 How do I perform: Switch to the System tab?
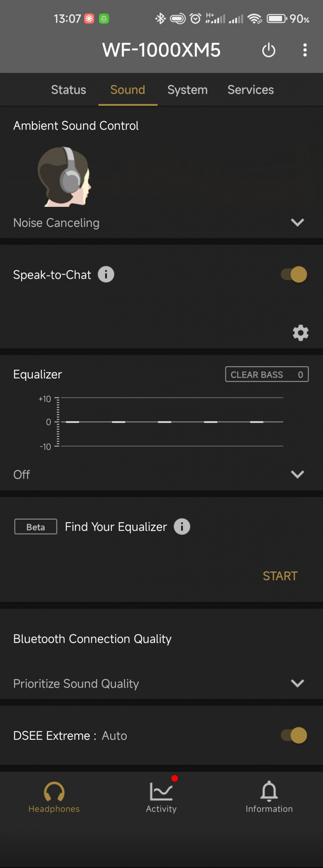pos(187,90)
